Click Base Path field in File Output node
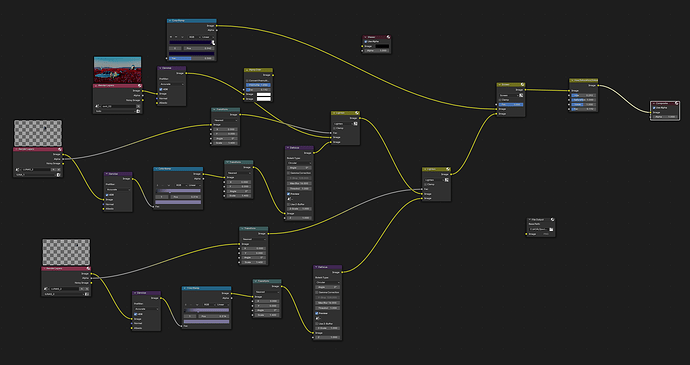The height and width of the screenshot is (365, 690). point(538,229)
